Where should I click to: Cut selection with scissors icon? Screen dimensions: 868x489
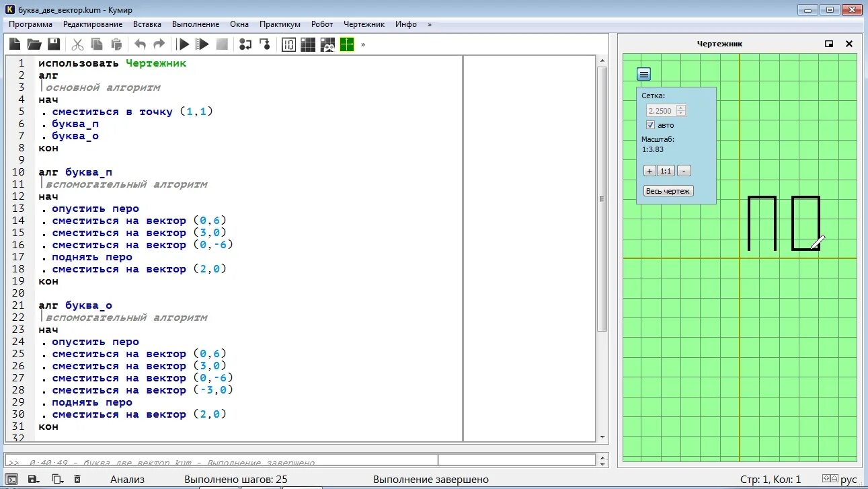77,44
